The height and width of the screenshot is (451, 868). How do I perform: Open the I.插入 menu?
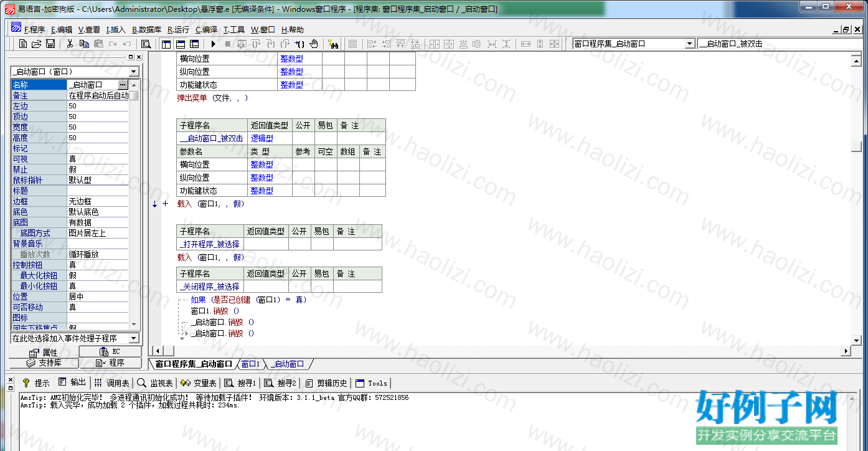pyautogui.click(x=116, y=29)
